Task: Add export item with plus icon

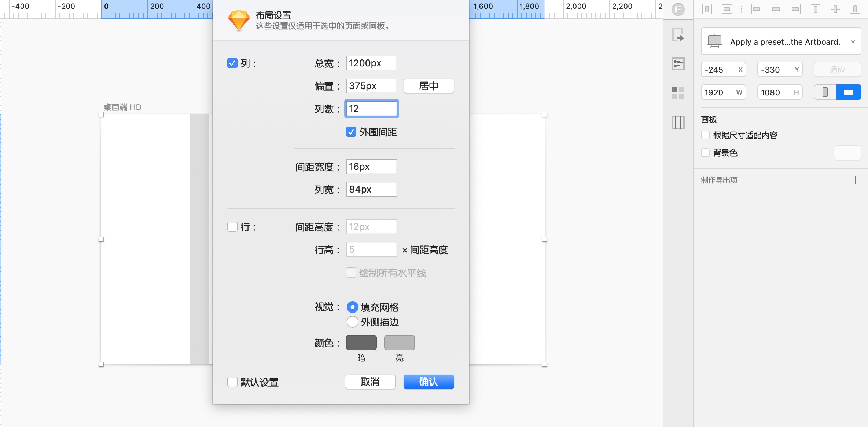Action: (x=855, y=180)
